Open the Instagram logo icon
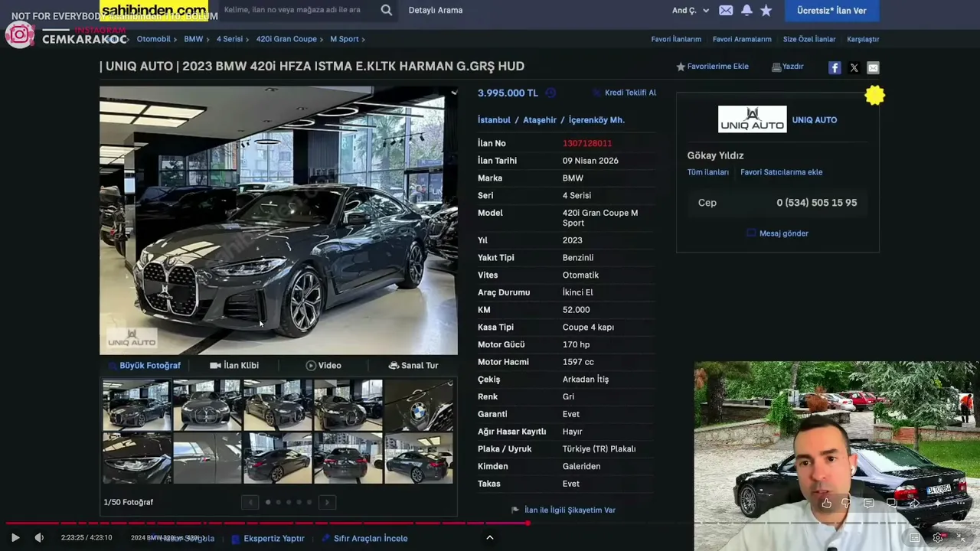This screenshot has width=980, height=551. pos(19,34)
